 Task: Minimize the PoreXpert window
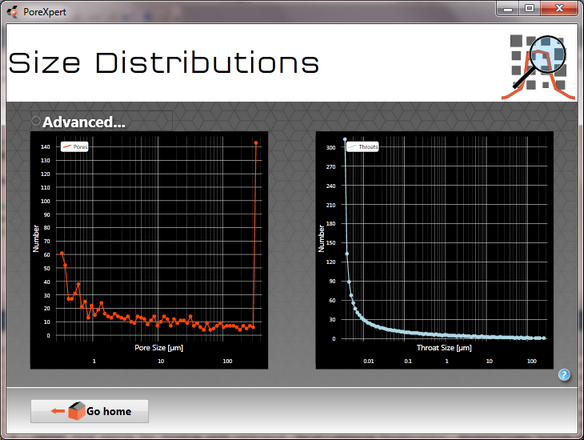tap(508, 9)
